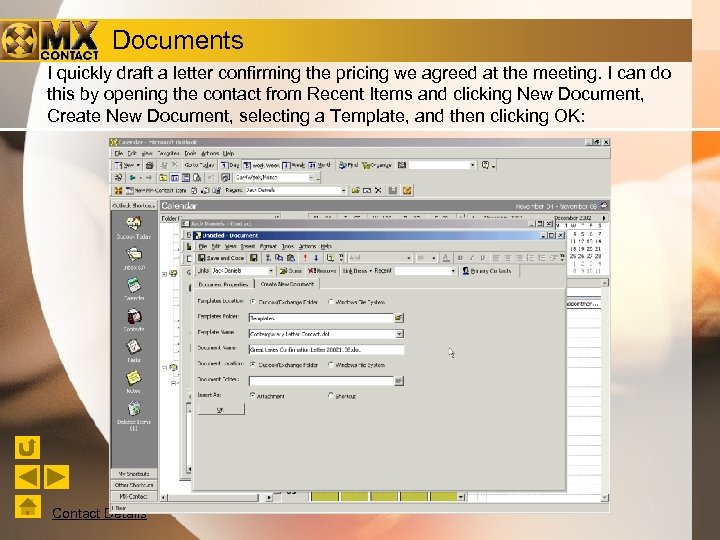Screen dimensions: 720x540
Task: Click Save and Close in document window
Action: pyautogui.click(x=221, y=258)
